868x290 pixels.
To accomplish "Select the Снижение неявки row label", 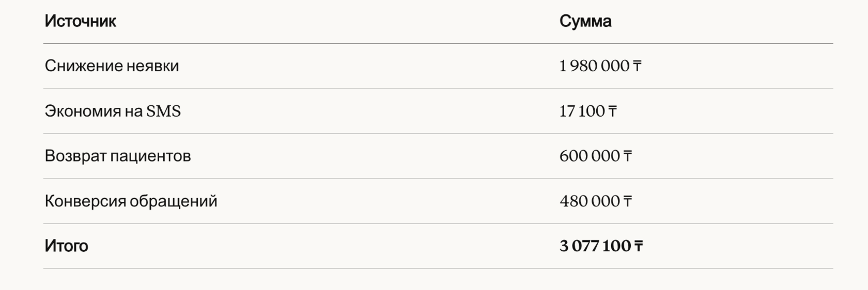I will pyautogui.click(x=112, y=66).
